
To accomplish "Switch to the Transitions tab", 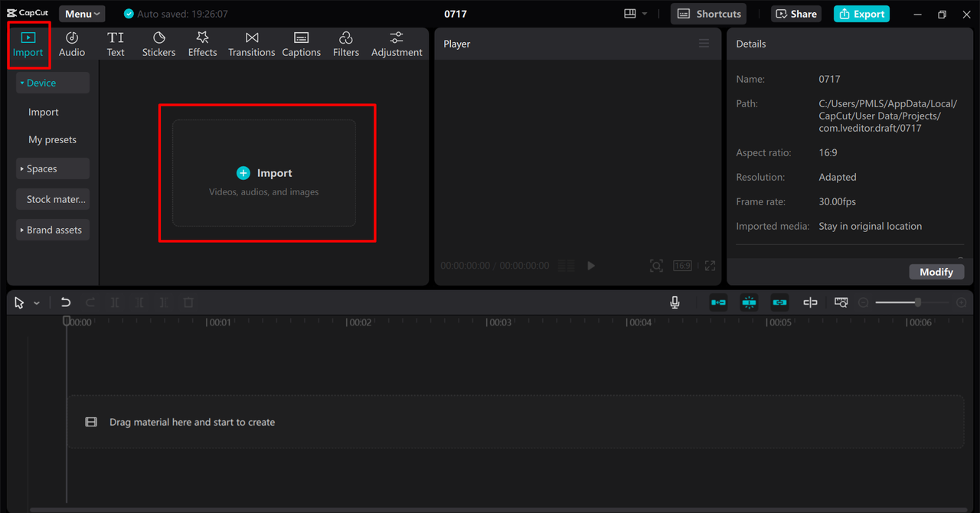I will click(251, 44).
